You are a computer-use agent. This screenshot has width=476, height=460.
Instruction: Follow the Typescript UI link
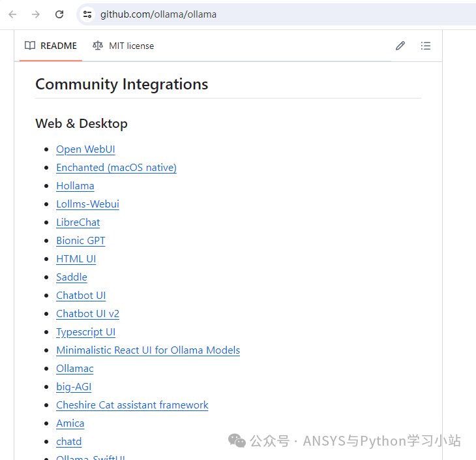(x=86, y=331)
